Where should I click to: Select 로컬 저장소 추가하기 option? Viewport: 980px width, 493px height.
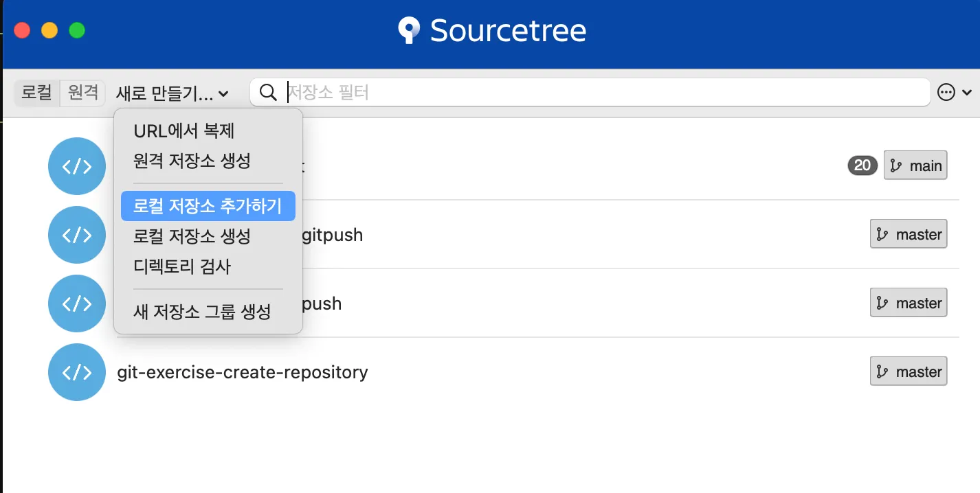(x=208, y=206)
